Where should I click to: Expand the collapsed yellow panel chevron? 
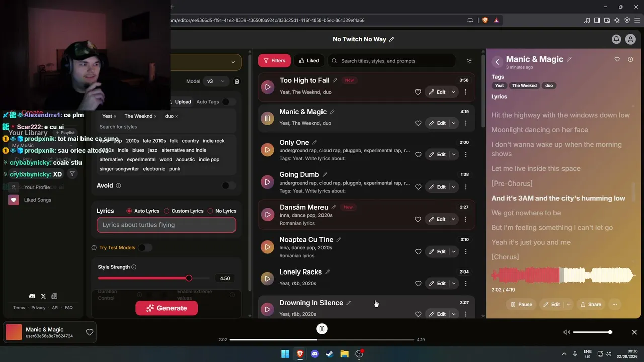tap(233, 62)
